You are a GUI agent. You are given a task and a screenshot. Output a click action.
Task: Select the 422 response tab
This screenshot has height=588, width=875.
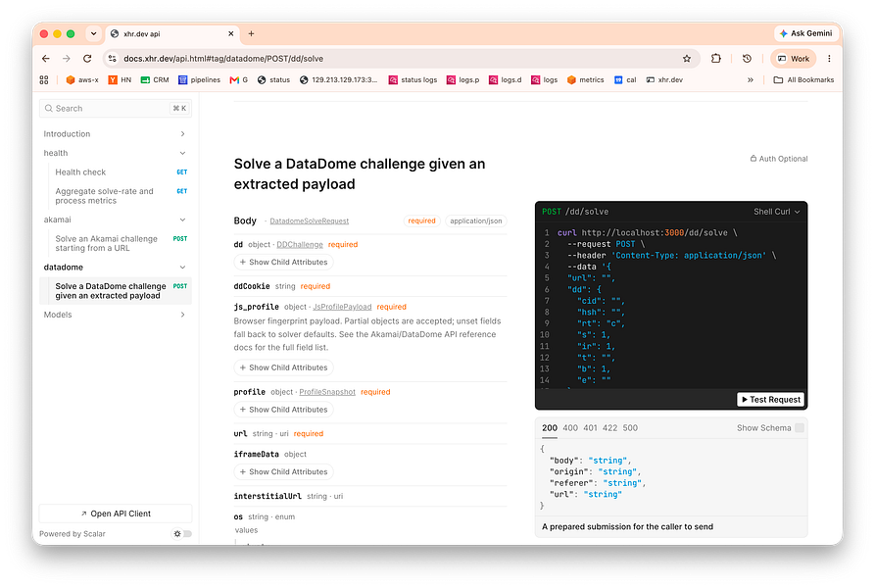pyautogui.click(x=609, y=428)
